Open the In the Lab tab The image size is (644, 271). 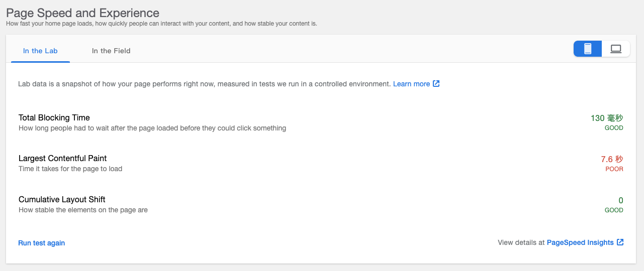tap(40, 51)
